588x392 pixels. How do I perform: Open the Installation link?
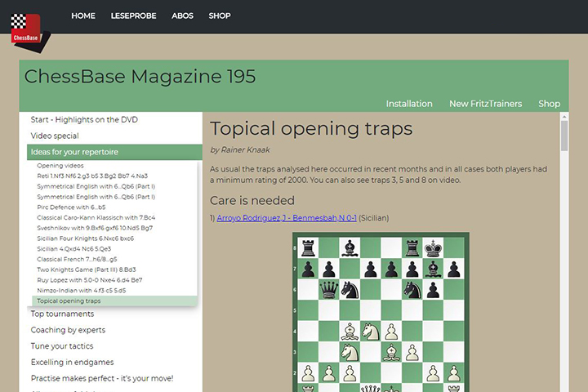pos(409,104)
